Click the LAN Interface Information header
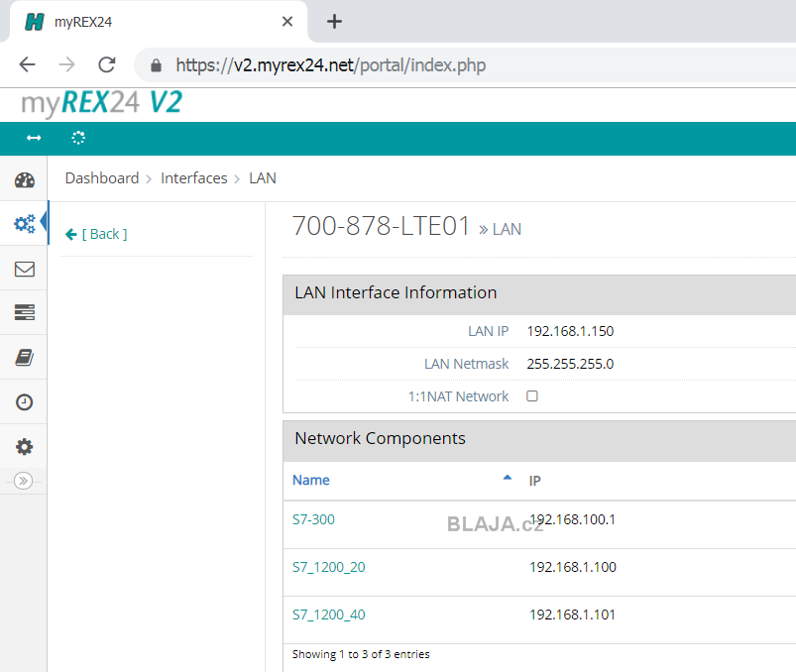796x672 pixels. 396,292
